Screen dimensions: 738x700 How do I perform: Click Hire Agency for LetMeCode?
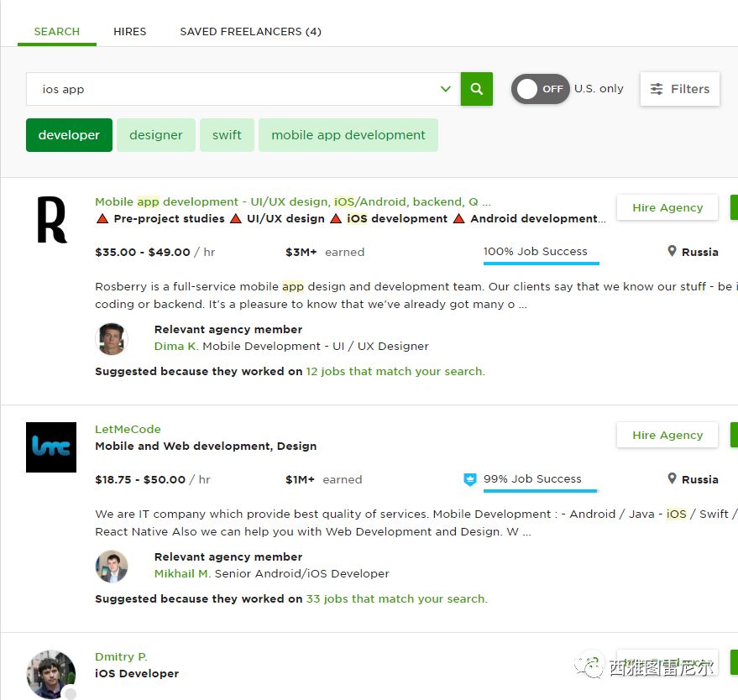[x=667, y=435]
